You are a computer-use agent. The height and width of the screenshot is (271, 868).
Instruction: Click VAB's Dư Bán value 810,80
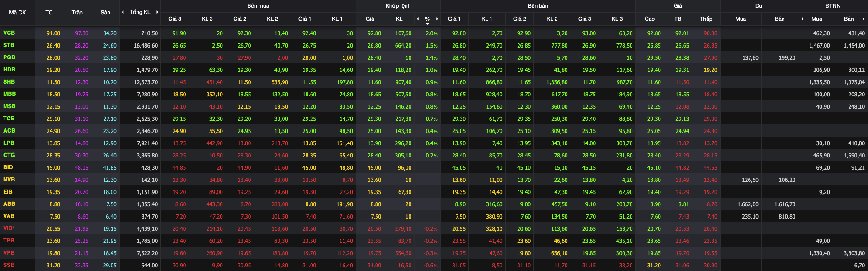pos(787,217)
